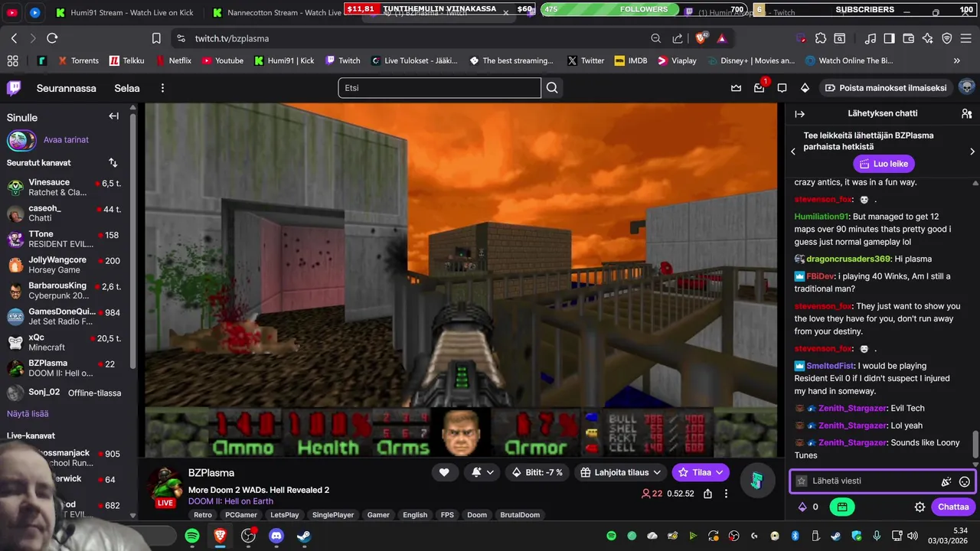The image size is (980, 551).
Task: Open the Brave playlist music note icon
Action: pos(871,38)
